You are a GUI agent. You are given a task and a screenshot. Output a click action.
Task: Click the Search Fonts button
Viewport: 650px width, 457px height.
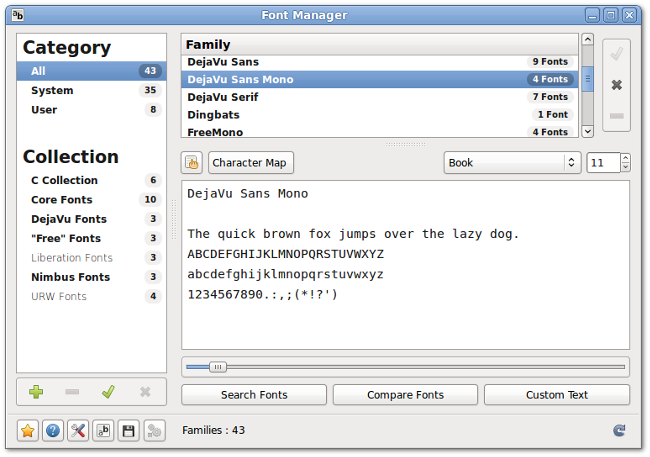pyautogui.click(x=254, y=395)
